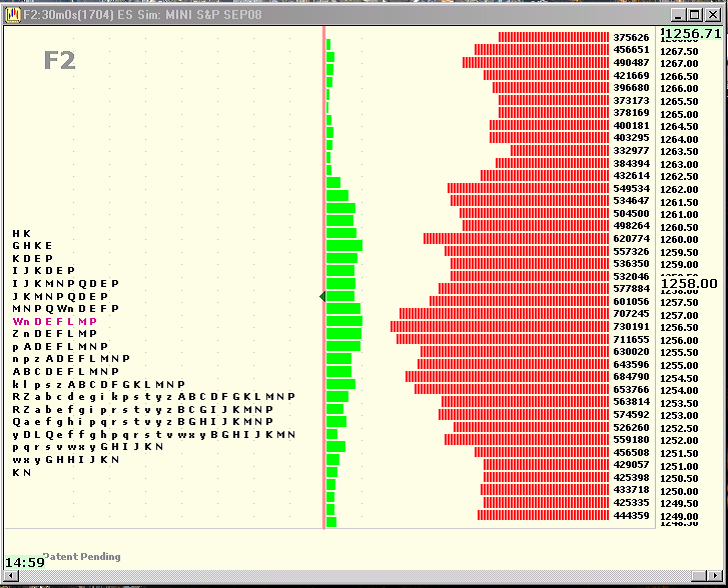Click volume value 711655

click(631, 340)
